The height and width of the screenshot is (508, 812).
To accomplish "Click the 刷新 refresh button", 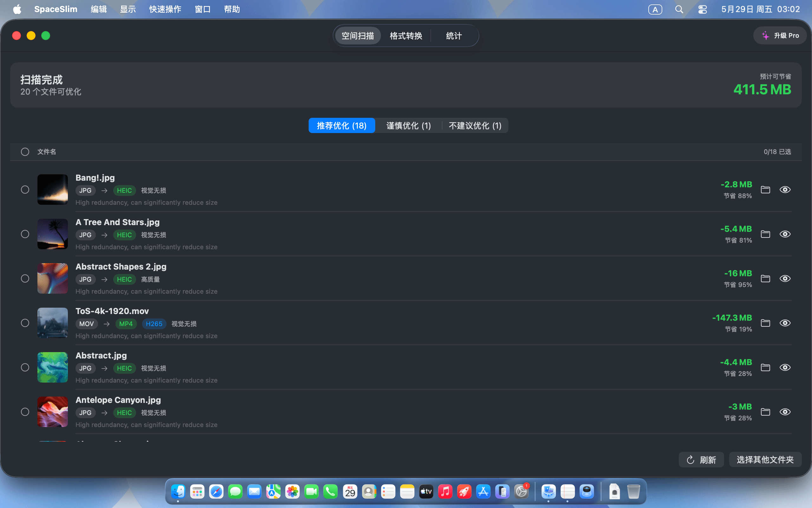I will [701, 460].
